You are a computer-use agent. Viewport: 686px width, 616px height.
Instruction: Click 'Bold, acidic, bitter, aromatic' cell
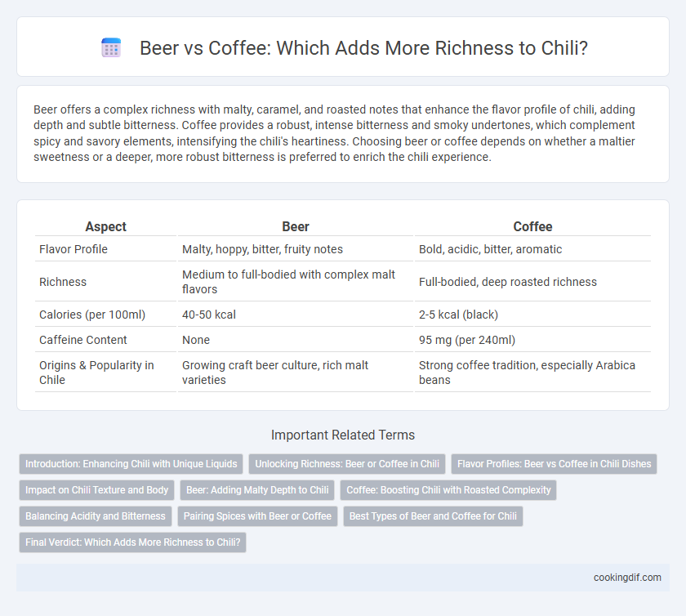(532, 249)
